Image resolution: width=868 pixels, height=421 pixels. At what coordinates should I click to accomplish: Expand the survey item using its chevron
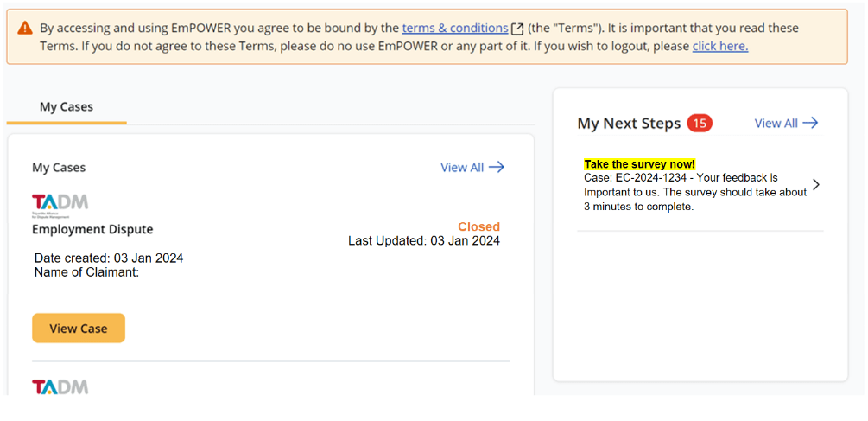(x=816, y=184)
